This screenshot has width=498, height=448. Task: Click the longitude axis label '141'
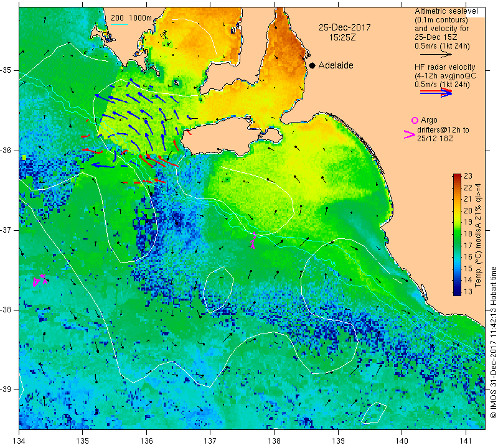coord(466,441)
